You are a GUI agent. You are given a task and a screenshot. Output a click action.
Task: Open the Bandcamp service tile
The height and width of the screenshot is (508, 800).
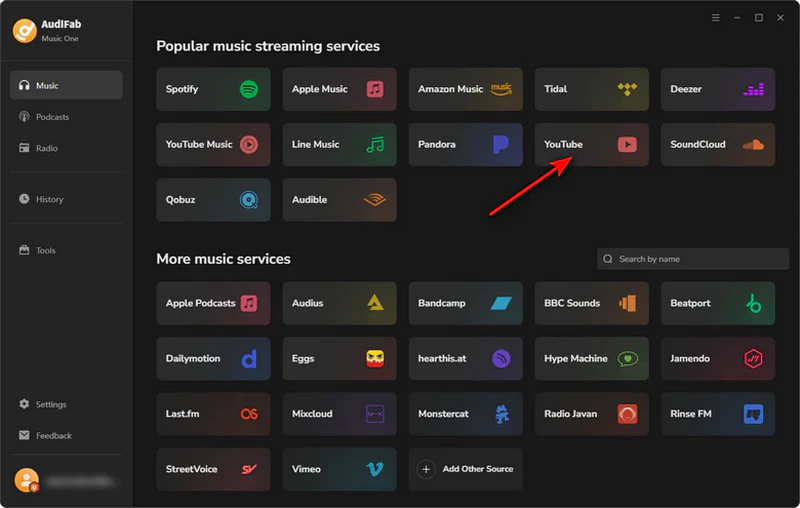pos(465,303)
